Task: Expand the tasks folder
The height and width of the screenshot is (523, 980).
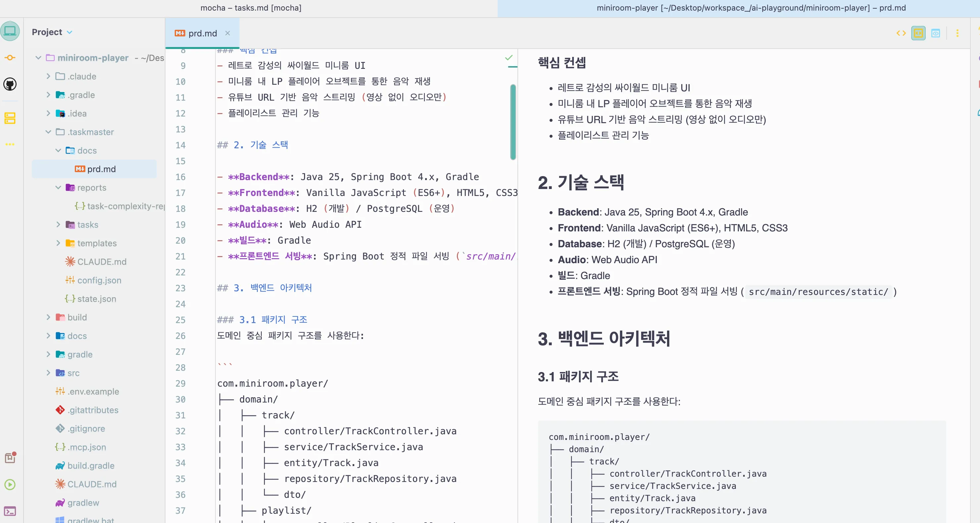Action: pos(58,224)
